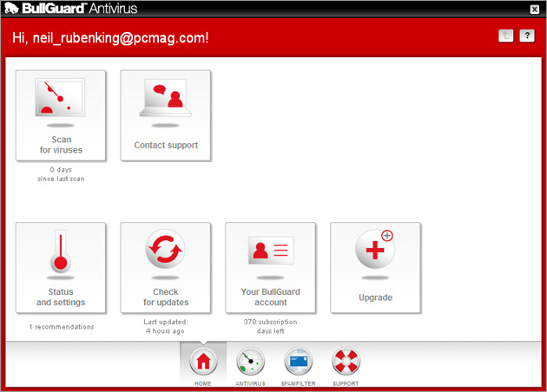Open Your BullGuard account tile
547x392 pixels.
271,268
